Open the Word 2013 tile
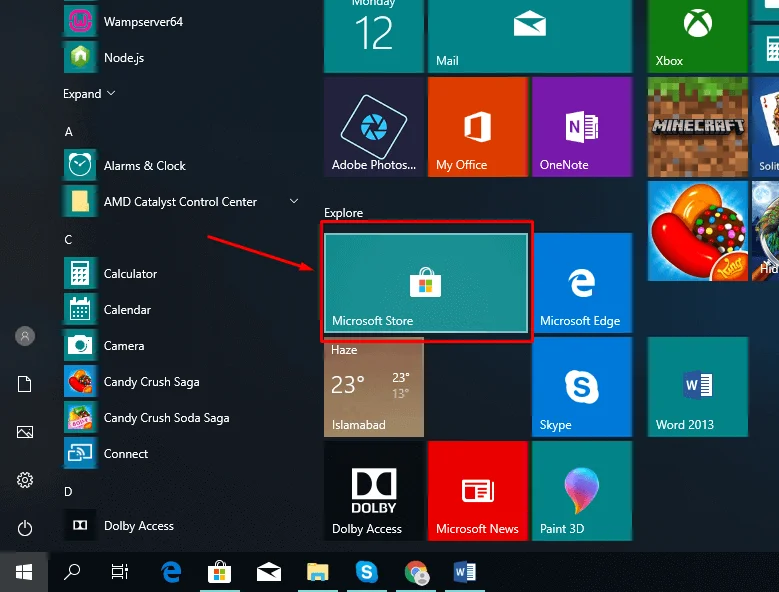Viewport: 779px width, 592px height. pyautogui.click(x=698, y=387)
